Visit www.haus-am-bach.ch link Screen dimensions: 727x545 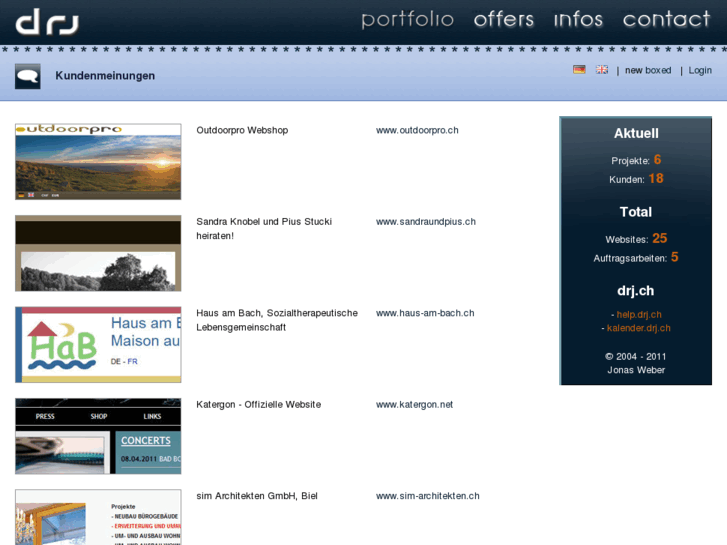[x=425, y=313]
